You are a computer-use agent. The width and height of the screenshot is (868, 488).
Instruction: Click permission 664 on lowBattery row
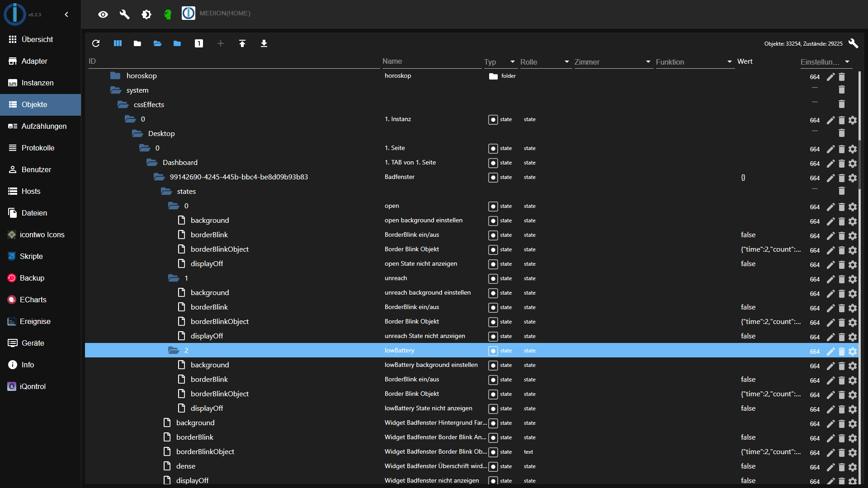(x=815, y=352)
